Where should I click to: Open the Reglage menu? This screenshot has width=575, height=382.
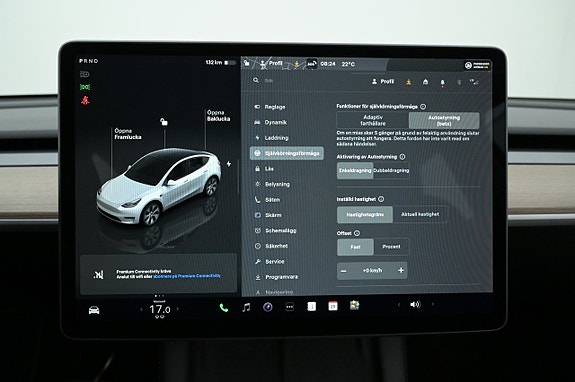270,107
